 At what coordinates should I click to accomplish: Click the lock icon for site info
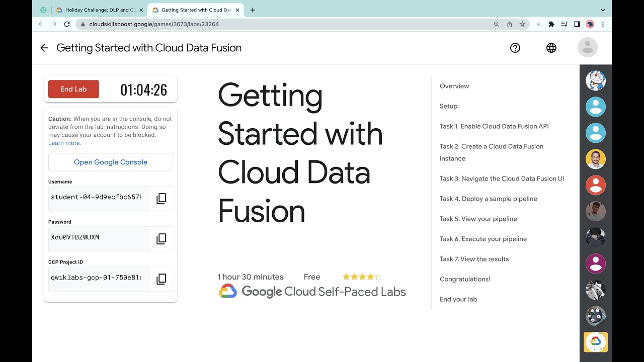coord(83,24)
